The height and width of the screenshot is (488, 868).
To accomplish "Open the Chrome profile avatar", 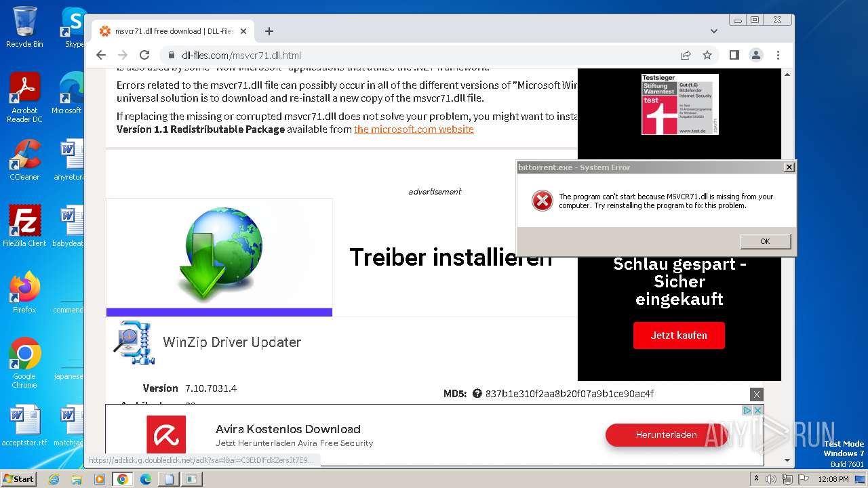I will (x=755, y=55).
